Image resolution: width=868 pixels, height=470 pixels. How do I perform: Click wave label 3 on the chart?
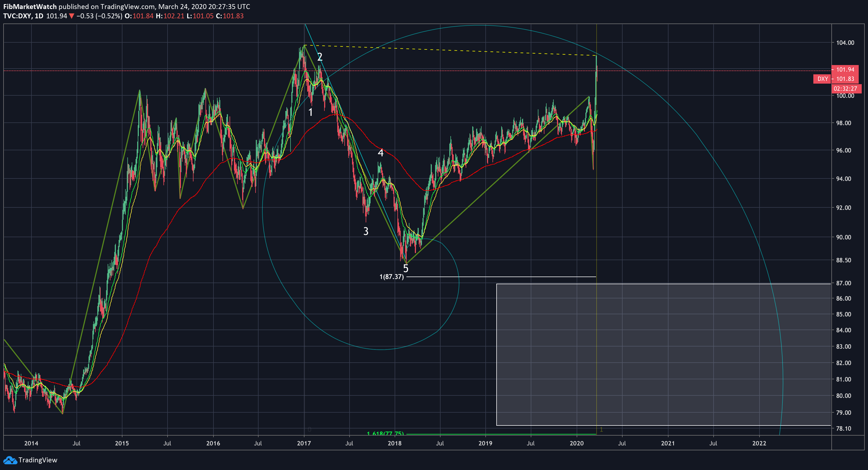[x=366, y=231]
